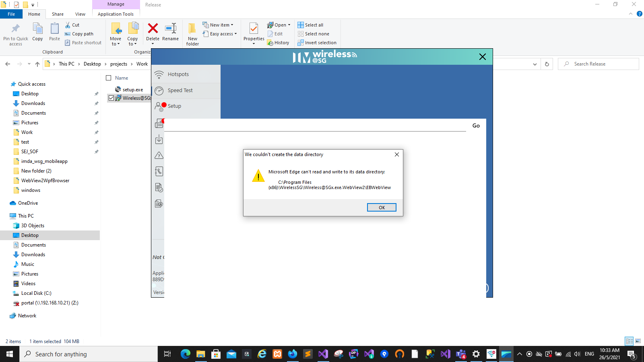Screen dimensions: 644x362
Task: Click OK in the data directory error dialog
Action: (382, 208)
